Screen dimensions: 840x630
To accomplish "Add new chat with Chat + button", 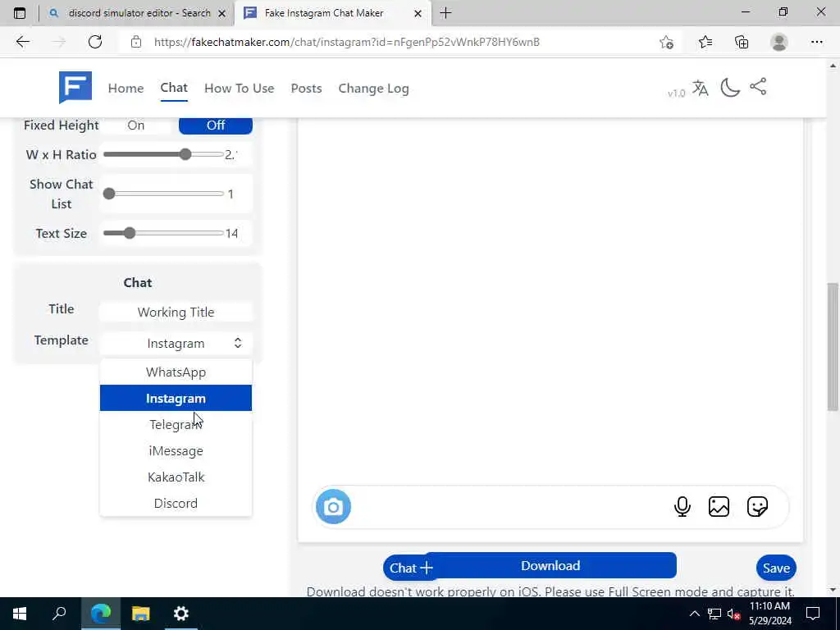I will point(411,568).
